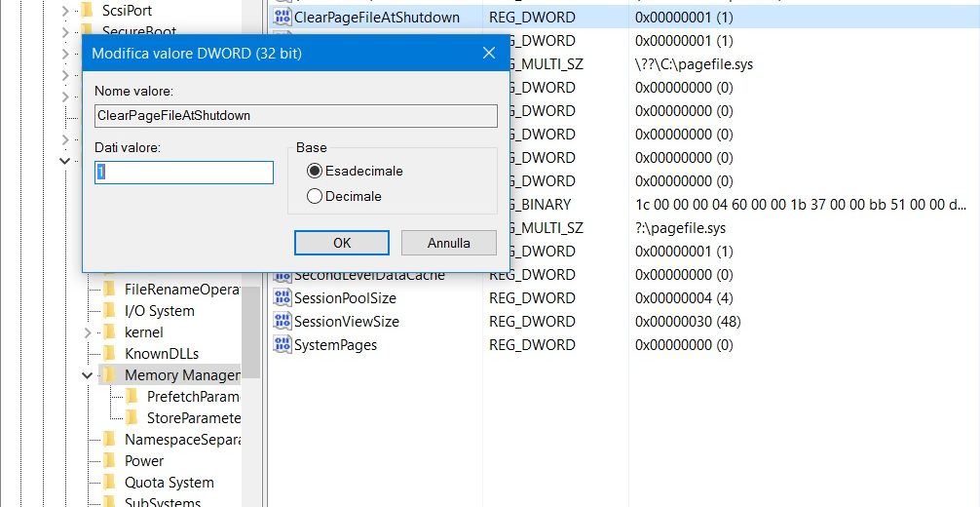This screenshot has width=980, height=507.
Task: Click the KnownDLLs folder icon
Action: [110, 354]
